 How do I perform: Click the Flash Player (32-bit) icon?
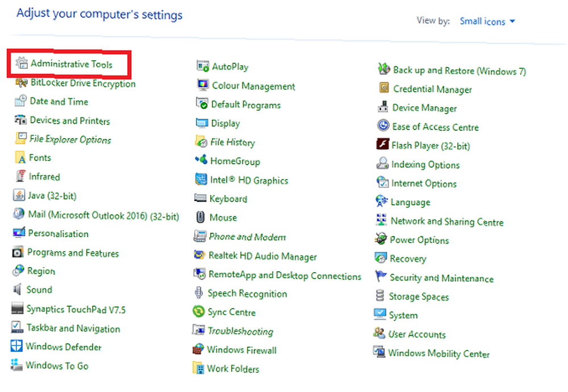382,144
